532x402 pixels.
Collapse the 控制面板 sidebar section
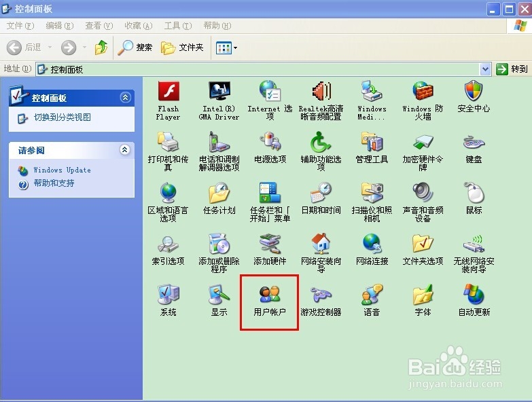[x=125, y=98]
